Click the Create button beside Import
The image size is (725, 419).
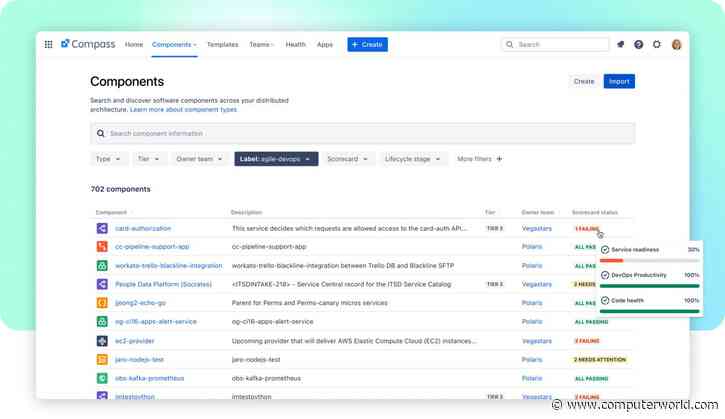pyautogui.click(x=584, y=81)
